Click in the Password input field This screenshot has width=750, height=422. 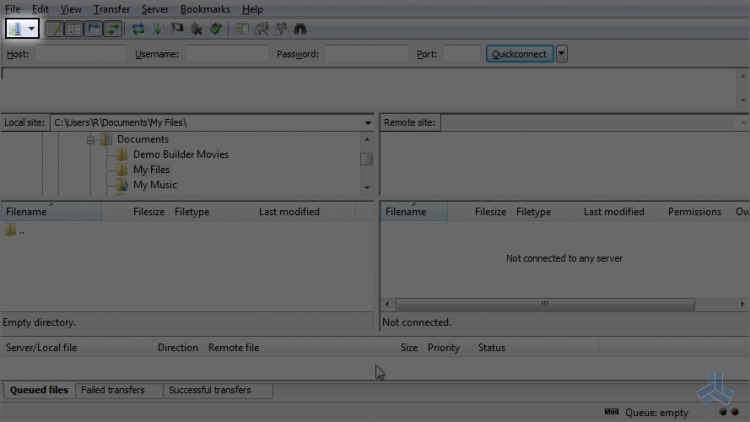click(367, 54)
